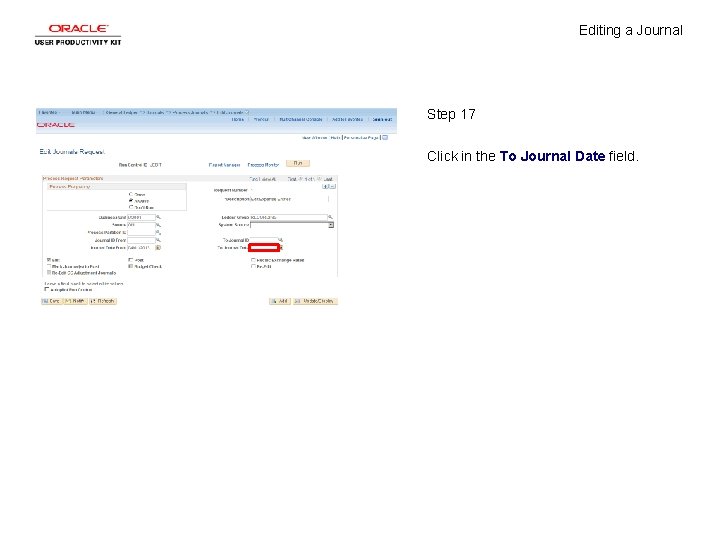The width and height of the screenshot is (720, 540).
Task: Open the Report Manager link
Action: 224,165
